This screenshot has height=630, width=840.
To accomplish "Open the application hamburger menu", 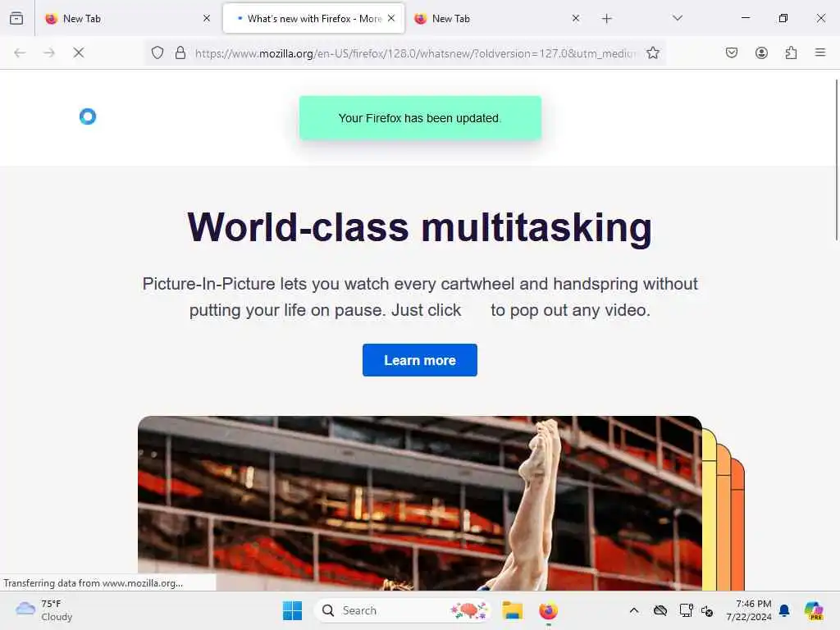I will (x=820, y=52).
